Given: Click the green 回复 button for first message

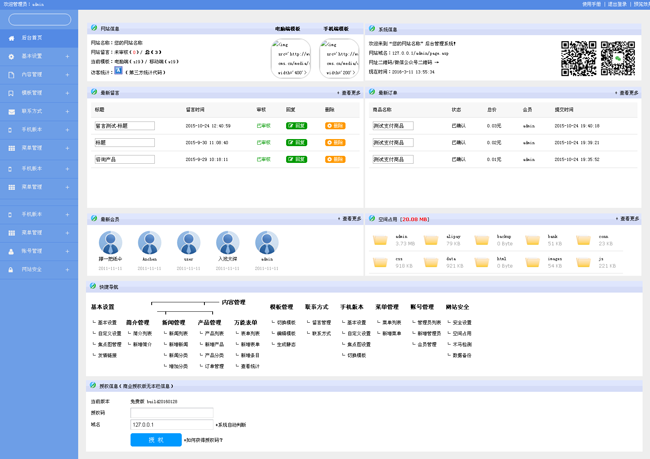Looking at the screenshot, I should [x=296, y=126].
